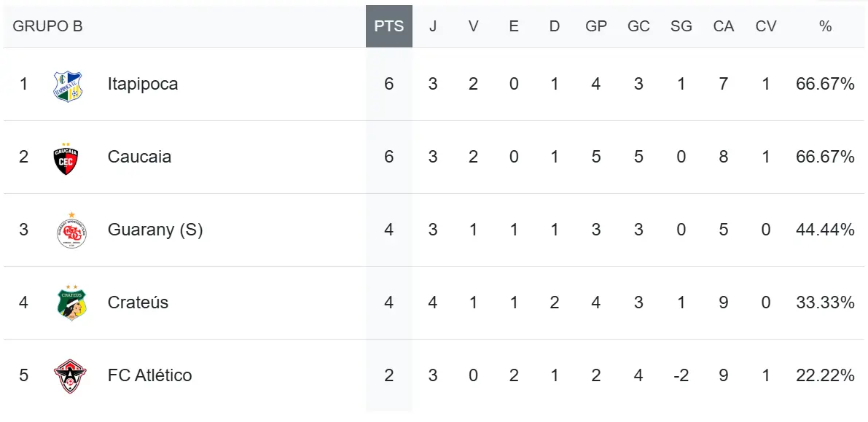
Task: Select the SG goal difference header
Action: click(681, 26)
